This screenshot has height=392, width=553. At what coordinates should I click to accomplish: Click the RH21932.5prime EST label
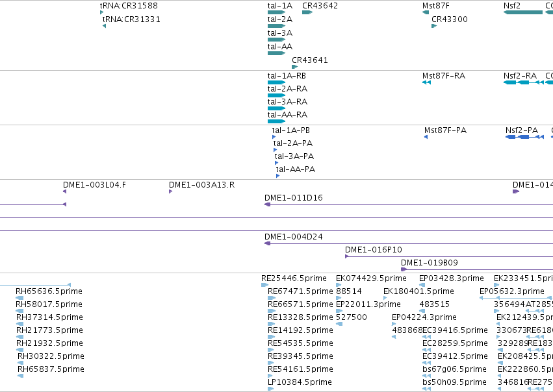[x=50, y=343]
